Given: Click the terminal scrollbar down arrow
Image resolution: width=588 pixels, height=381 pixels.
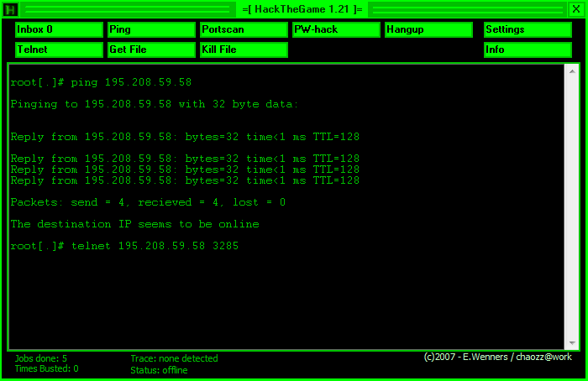Looking at the screenshot, I should (x=572, y=342).
